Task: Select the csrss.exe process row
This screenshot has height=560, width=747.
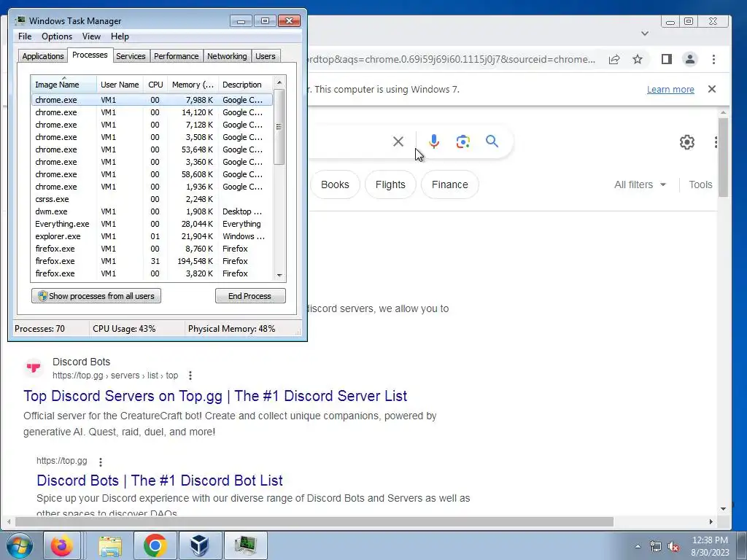Action: pyautogui.click(x=152, y=199)
